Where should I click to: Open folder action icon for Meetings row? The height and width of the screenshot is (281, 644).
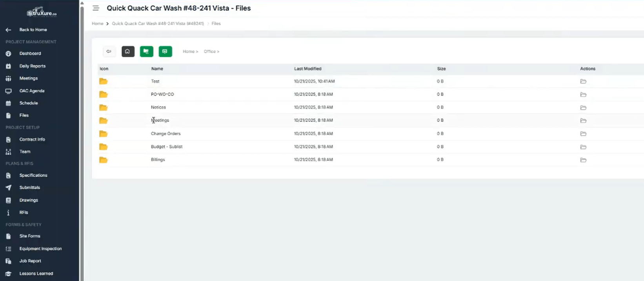coord(583,121)
